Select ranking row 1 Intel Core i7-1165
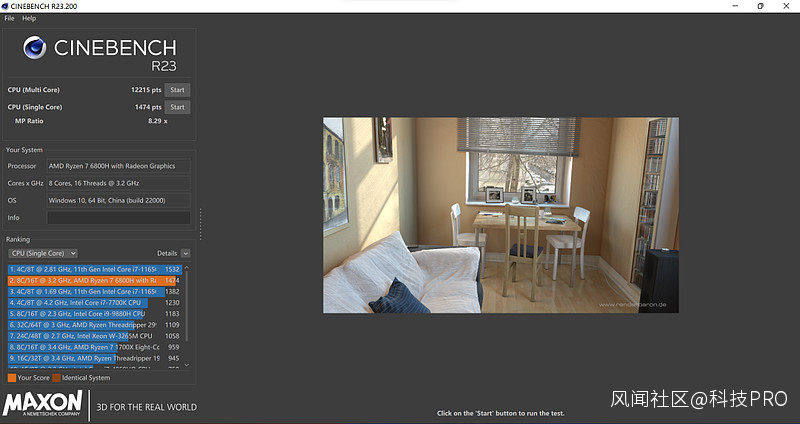The width and height of the screenshot is (800, 424). (94, 269)
